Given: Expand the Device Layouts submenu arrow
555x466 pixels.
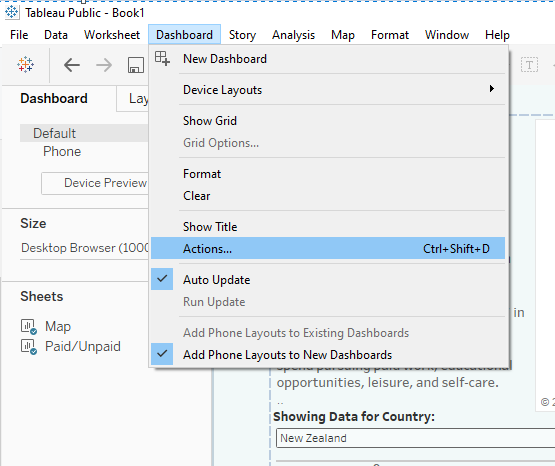Looking at the screenshot, I should [491, 89].
